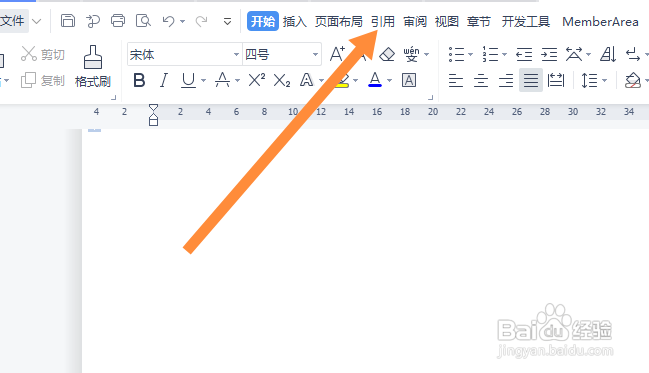Open font dialog launcher corner icon
This screenshot has height=373, width=649.
pyautogui.click(x=430, y=97)
